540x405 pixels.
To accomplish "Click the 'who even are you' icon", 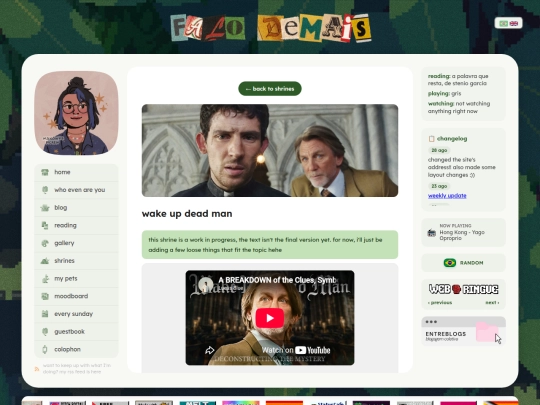I will tap(45, 190).
